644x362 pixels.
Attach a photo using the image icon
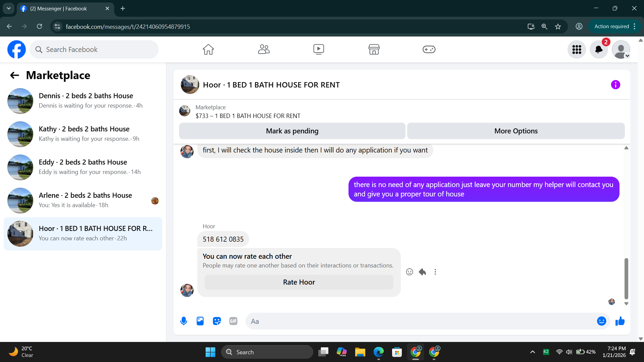coord(200,321)
